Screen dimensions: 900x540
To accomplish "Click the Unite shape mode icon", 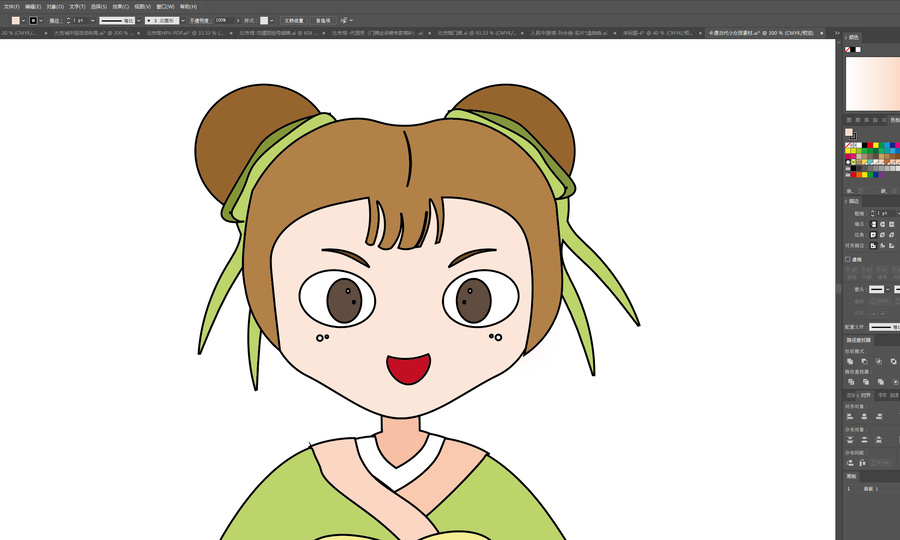I will [849, 361].
